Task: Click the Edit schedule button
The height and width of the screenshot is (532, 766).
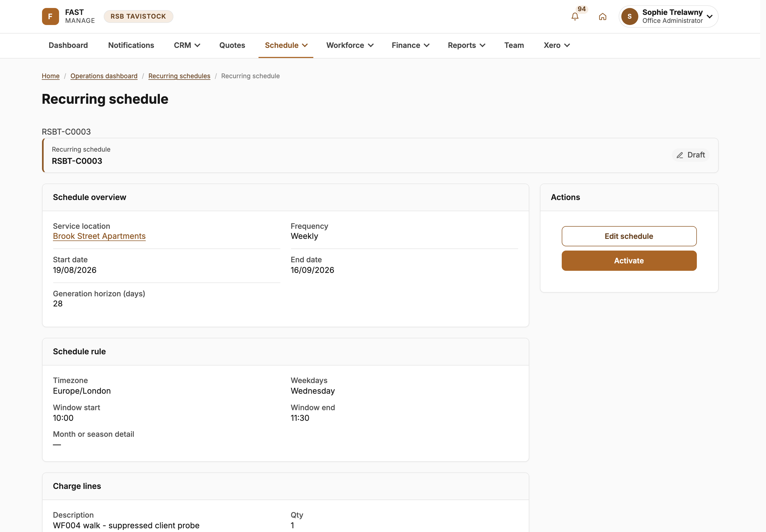Action: (x=629, y=236)
